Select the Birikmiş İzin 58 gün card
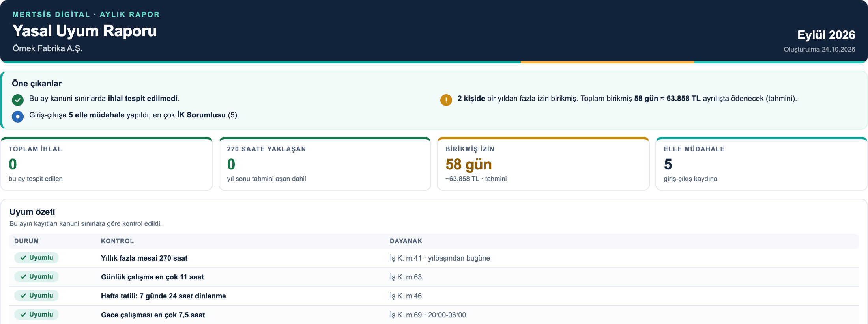This screenshot has height=324, width=868. point(543,164)
